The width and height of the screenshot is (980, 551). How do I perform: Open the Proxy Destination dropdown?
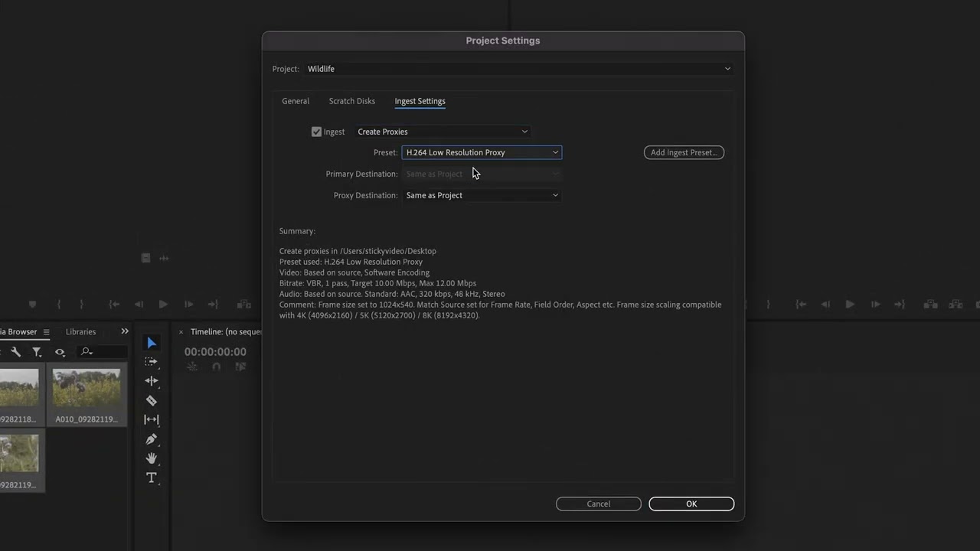482,195
